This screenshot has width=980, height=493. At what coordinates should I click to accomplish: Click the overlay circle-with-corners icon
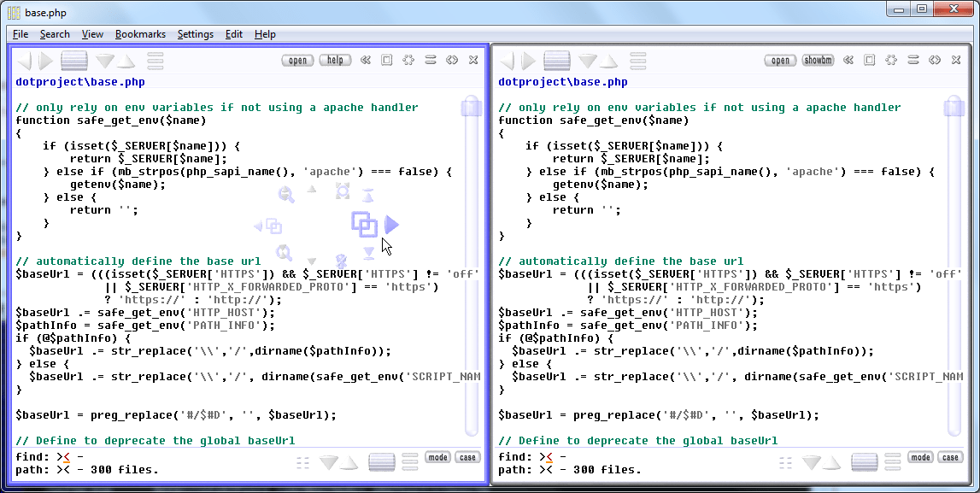click(342, 191)
